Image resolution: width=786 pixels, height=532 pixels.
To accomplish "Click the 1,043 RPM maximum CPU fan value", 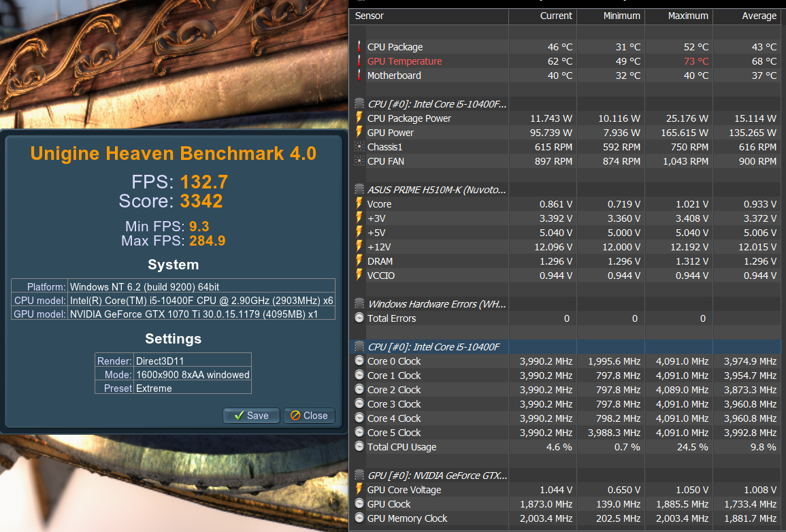I will coord(685,161).
